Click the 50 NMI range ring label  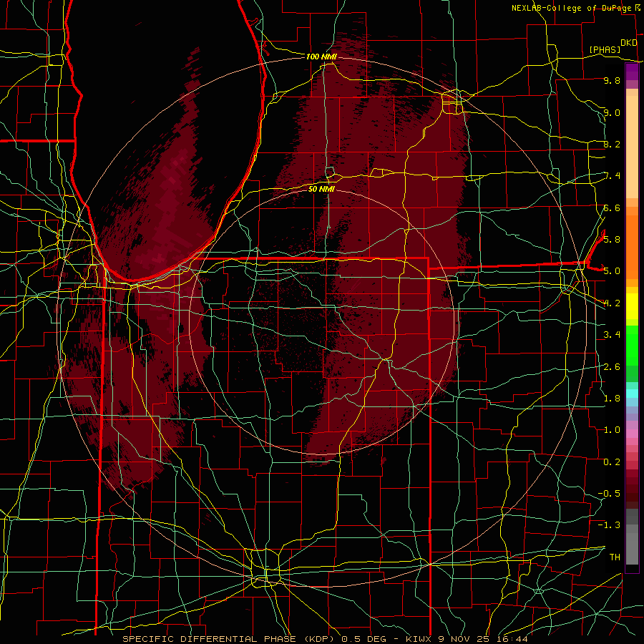321,189
